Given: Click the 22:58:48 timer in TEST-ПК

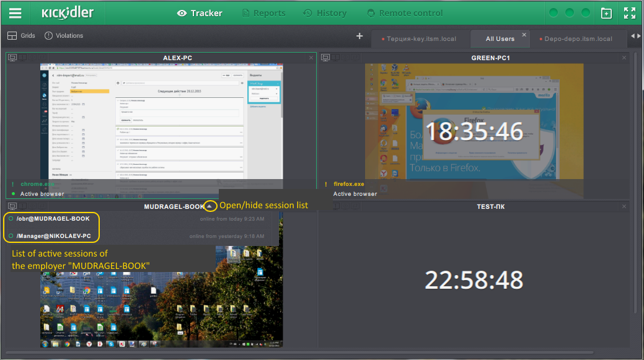Looking at the screenshot, I should pyautogui.click(x=474, y=280).
